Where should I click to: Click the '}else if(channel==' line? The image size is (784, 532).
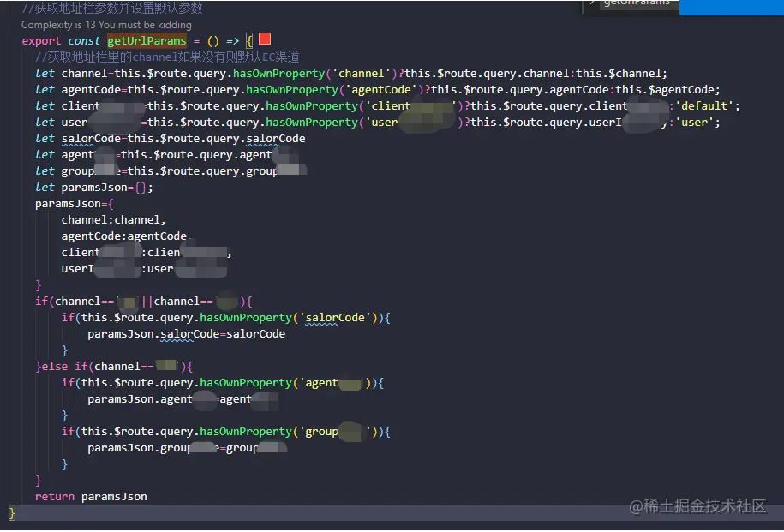pyautogui.click(x=114, y=366)
